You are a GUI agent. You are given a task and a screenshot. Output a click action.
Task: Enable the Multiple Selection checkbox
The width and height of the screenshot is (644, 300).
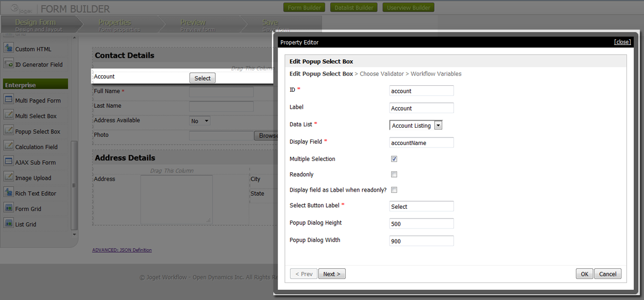coord(394,159)
